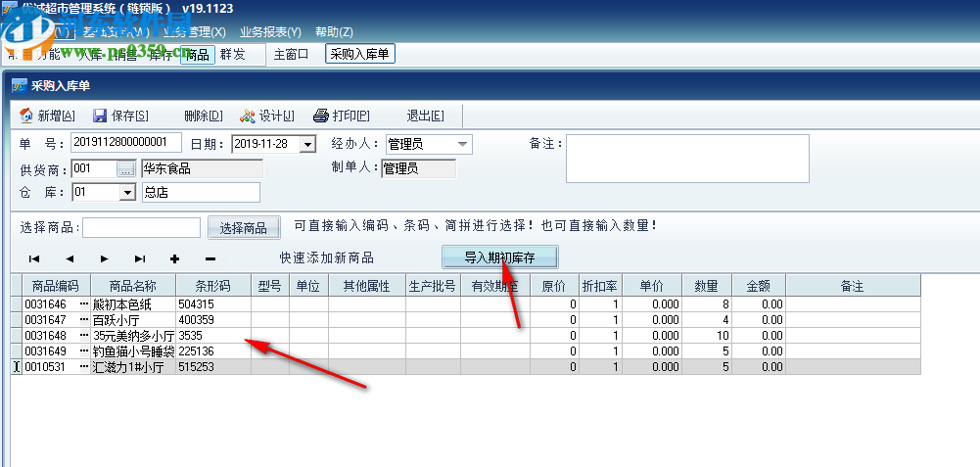Screen dimensions: 980x467
Task: Click barcode cell 400359
Action: 213,320
